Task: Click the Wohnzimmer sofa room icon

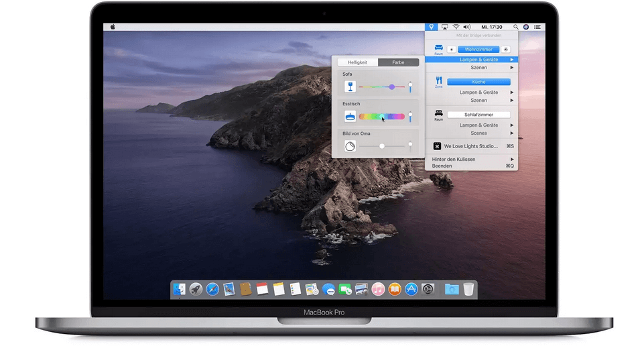Action: [438, 49]
